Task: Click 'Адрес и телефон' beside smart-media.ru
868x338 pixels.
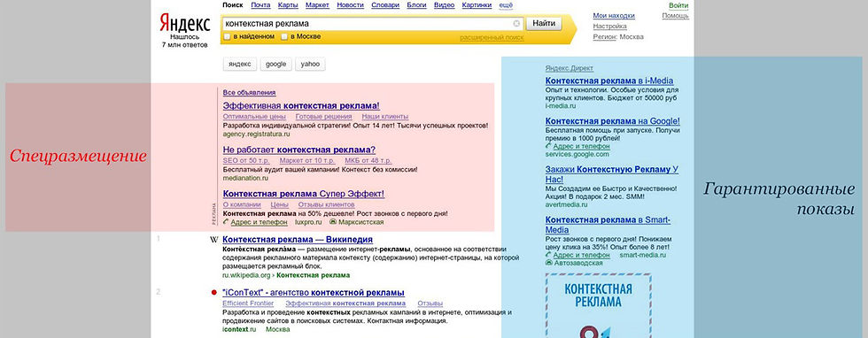Action: 581,255
